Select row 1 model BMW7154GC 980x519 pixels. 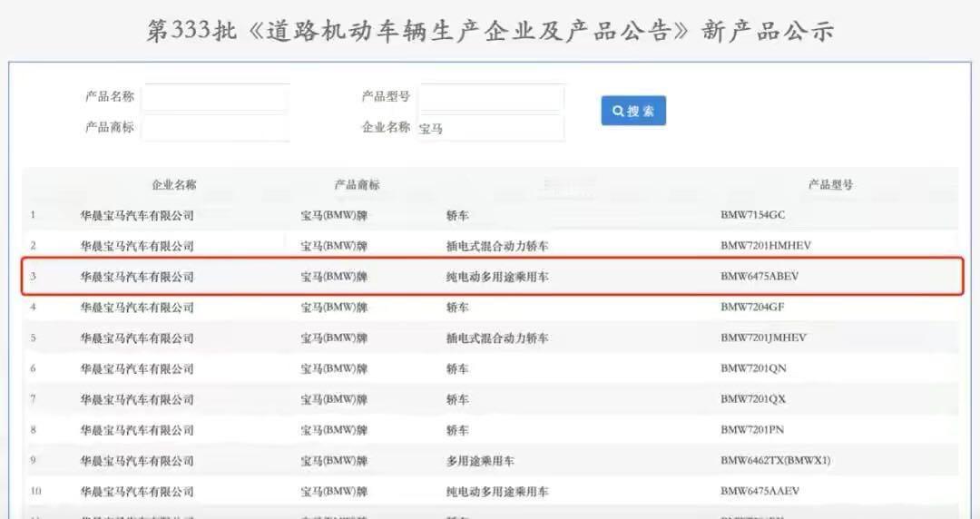coord(752,214)
